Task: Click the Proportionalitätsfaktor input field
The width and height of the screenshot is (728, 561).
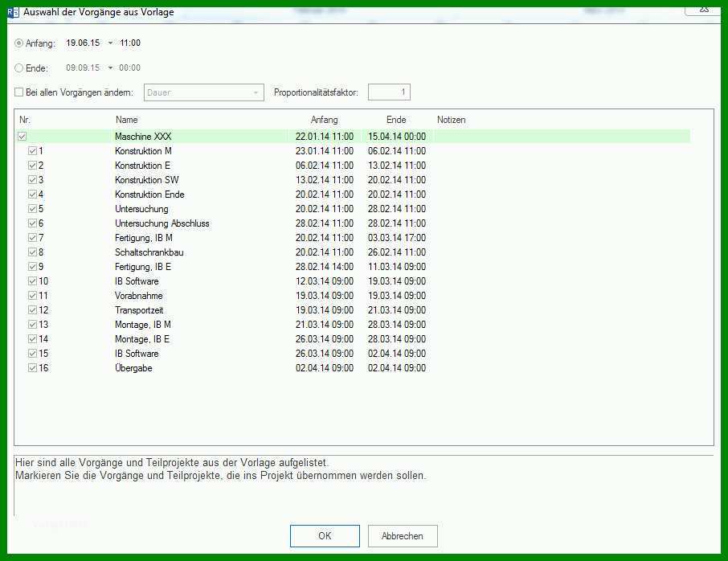Action: coord(389,92)
